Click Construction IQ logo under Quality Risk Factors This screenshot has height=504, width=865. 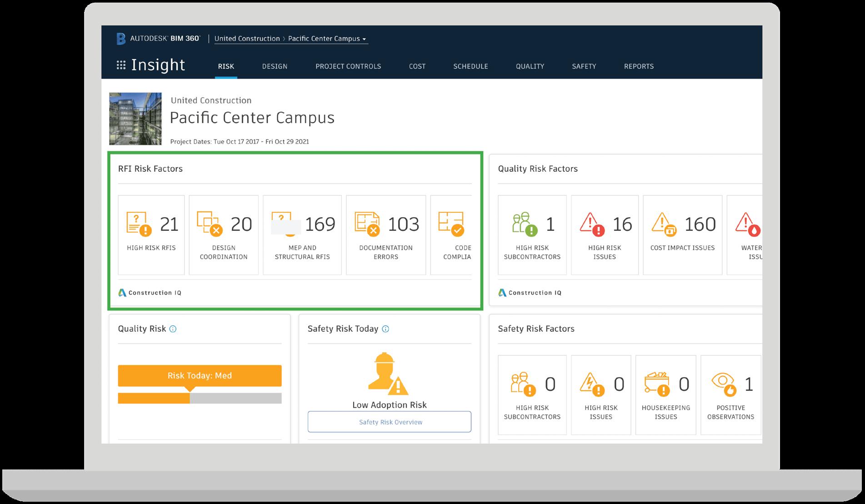tap(530, 293)
